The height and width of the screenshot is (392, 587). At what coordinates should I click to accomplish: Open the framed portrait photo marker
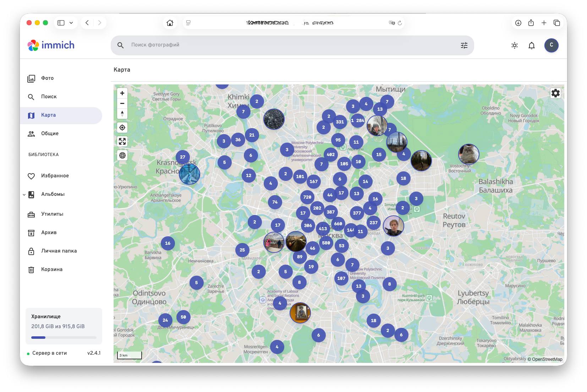point(300,313)
